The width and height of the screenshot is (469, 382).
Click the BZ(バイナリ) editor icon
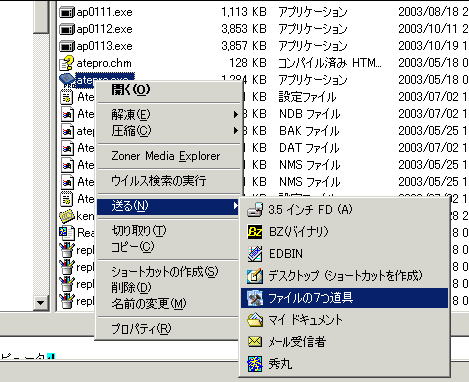(x=255, y=232)
